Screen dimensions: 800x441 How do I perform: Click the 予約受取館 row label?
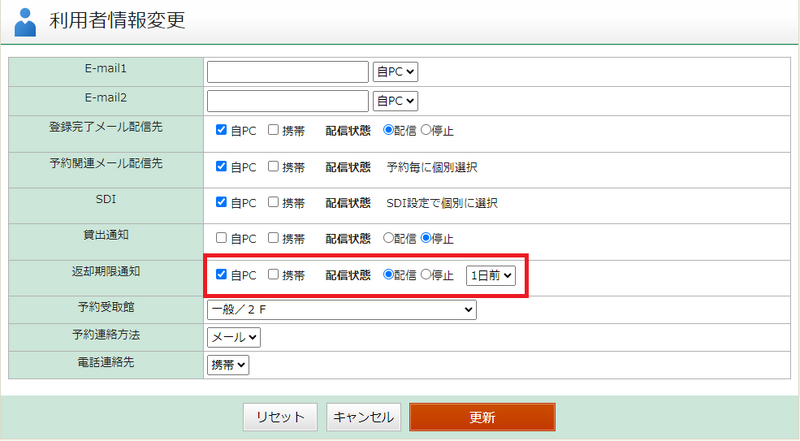[x=106, y=307]
